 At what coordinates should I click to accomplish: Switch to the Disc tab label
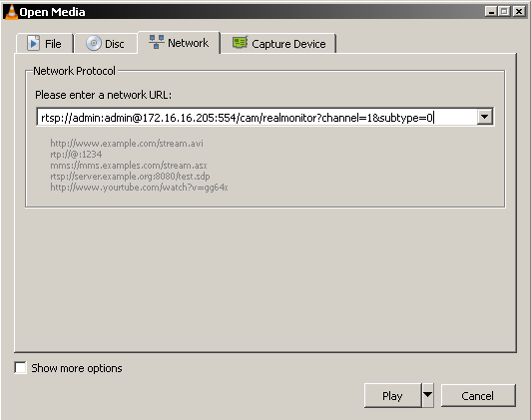point(115,44)
